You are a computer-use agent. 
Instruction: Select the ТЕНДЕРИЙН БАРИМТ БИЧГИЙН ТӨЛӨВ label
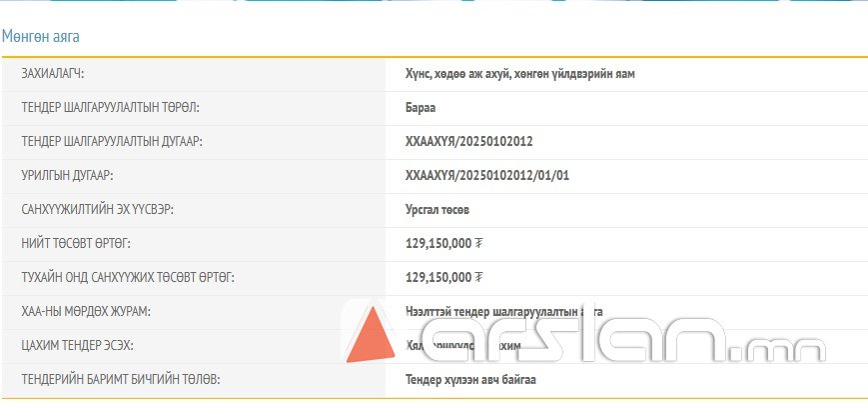pyautogui.click(x=121, y=380)
